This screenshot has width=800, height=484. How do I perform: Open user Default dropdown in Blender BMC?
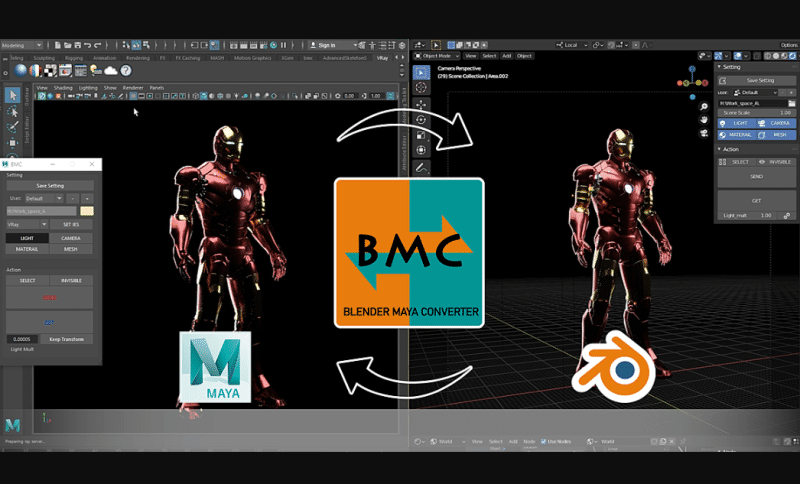(x=756, y=92)
